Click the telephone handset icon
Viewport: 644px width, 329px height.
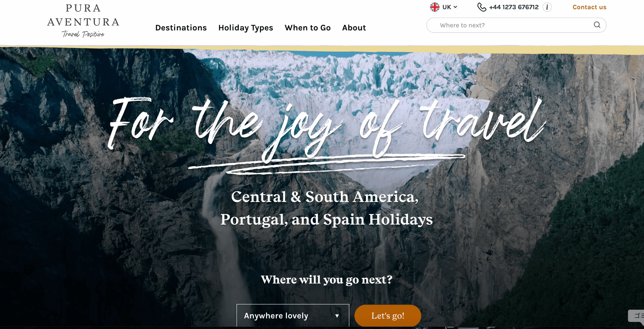coord(481,7)
